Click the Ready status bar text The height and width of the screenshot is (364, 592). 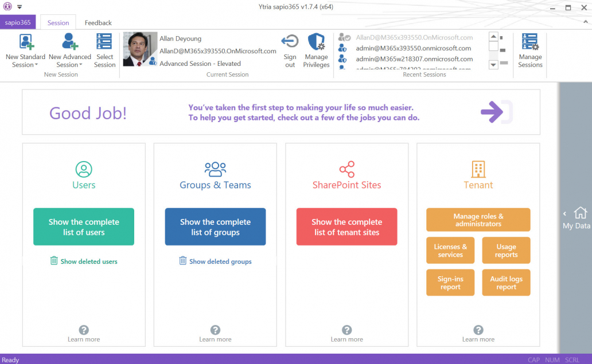coord(10,360)
